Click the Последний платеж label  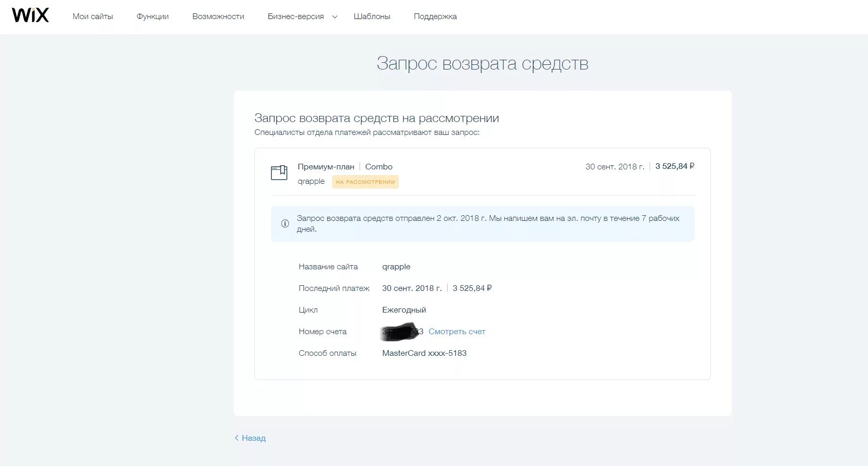(x=334, y=288)
